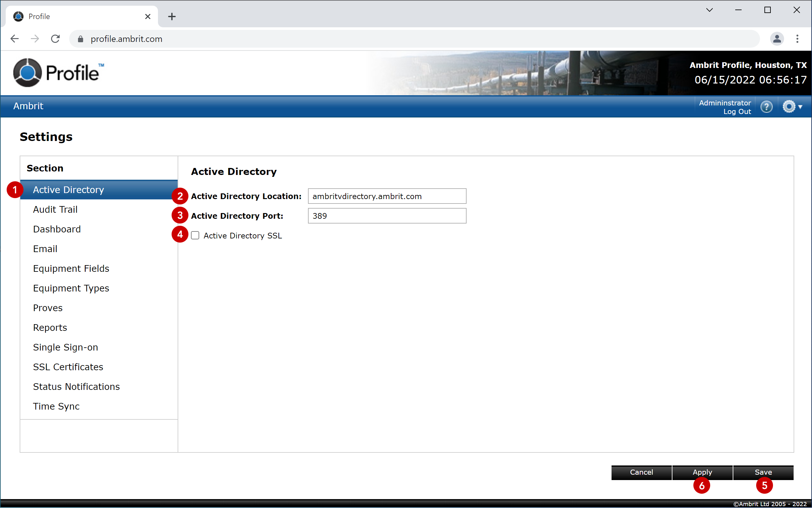
Task: Select the Profile browser tab
Action: click(x=82, y=17)
